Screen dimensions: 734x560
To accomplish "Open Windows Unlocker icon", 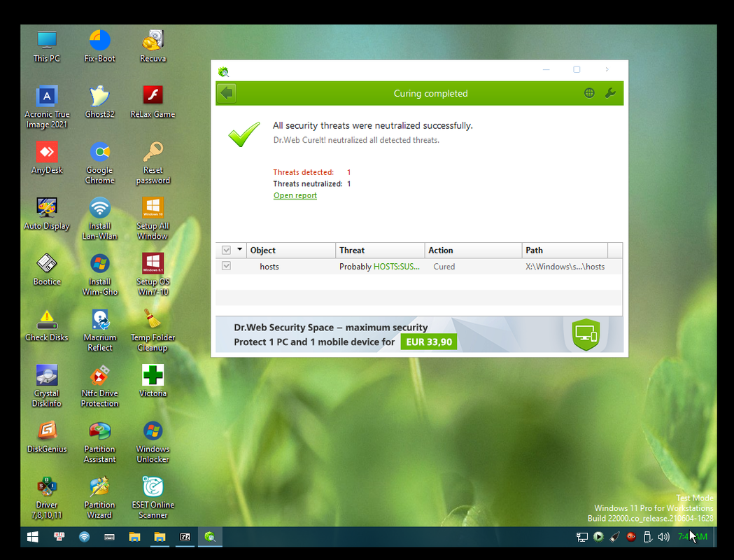I will coord(153,442).
